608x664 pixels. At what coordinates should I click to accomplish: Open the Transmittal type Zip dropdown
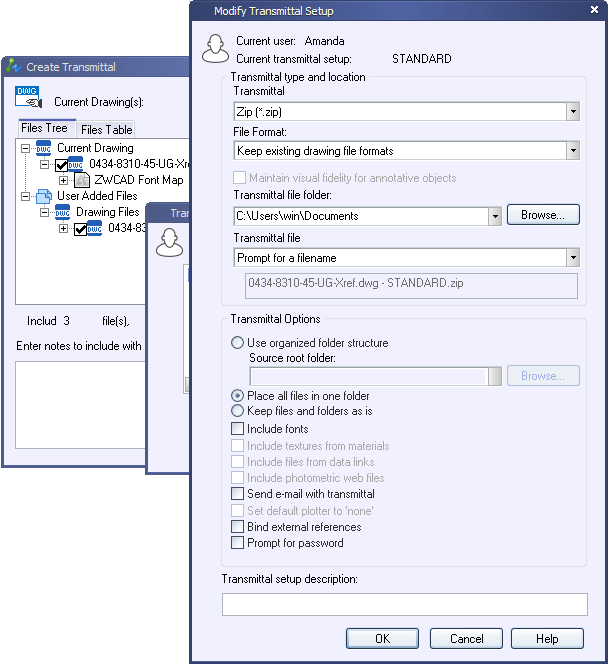pos(573,112)
